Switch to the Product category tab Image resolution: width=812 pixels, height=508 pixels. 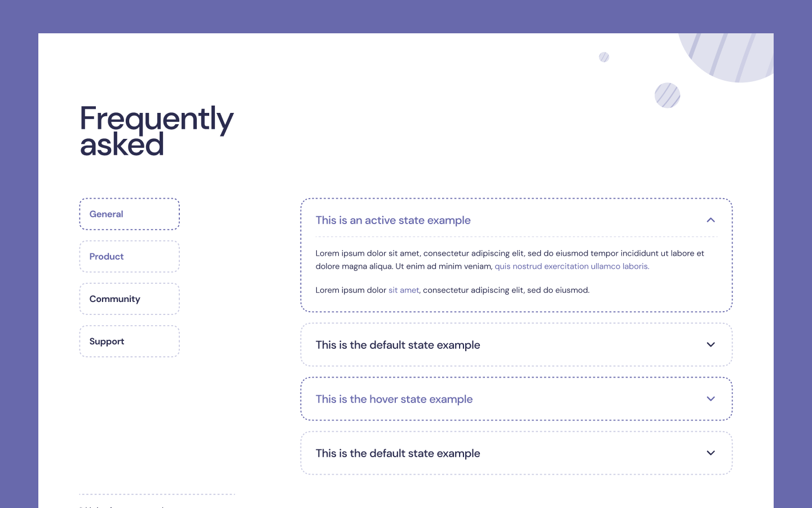129,257
